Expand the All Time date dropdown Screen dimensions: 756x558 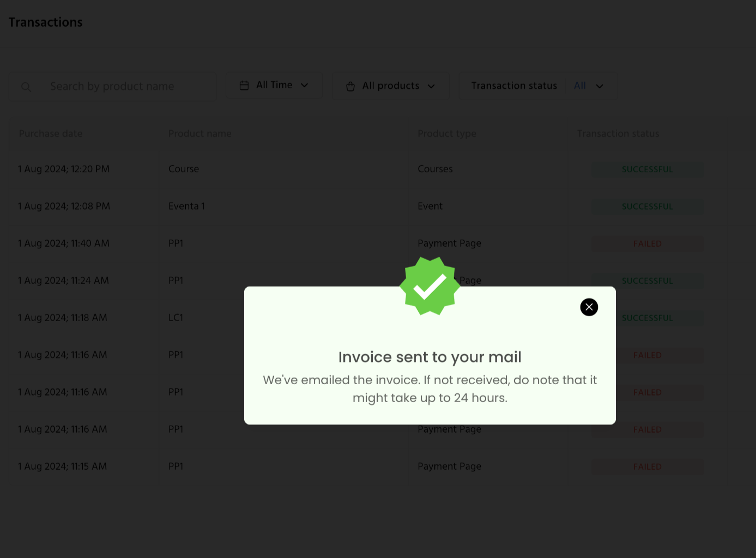[274, 86]
